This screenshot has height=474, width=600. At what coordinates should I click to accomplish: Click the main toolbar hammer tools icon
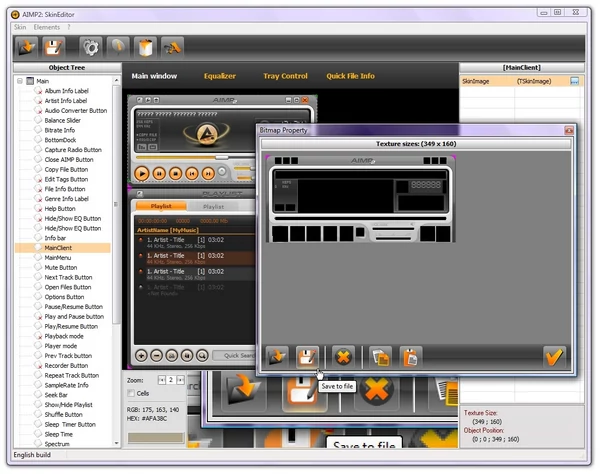click(173, 48)
